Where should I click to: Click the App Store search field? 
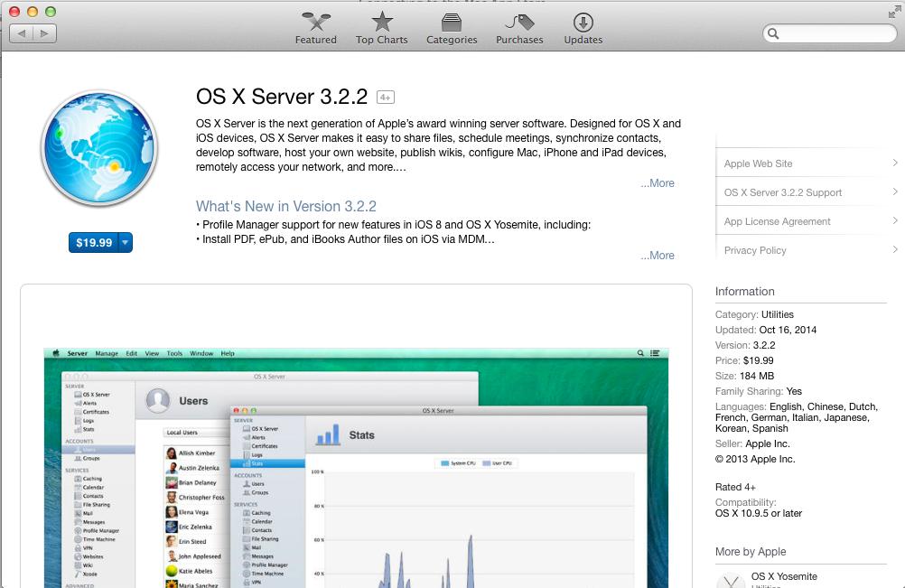830,33
